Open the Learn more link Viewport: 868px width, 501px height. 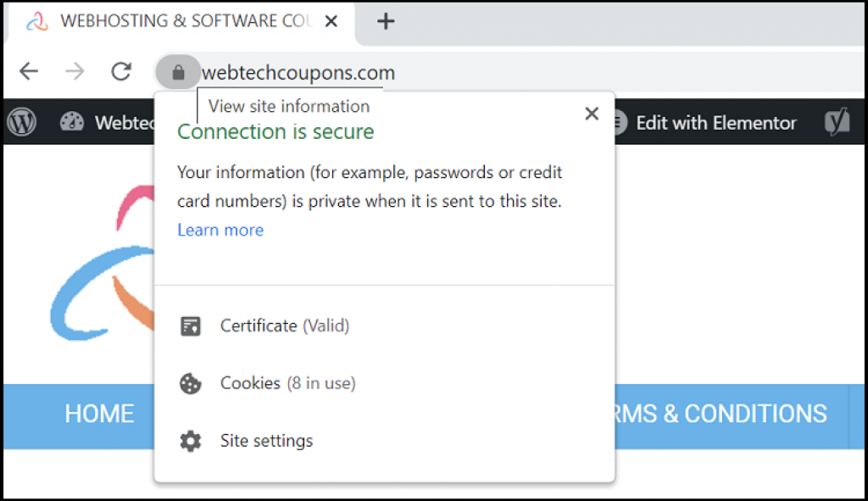220,230
